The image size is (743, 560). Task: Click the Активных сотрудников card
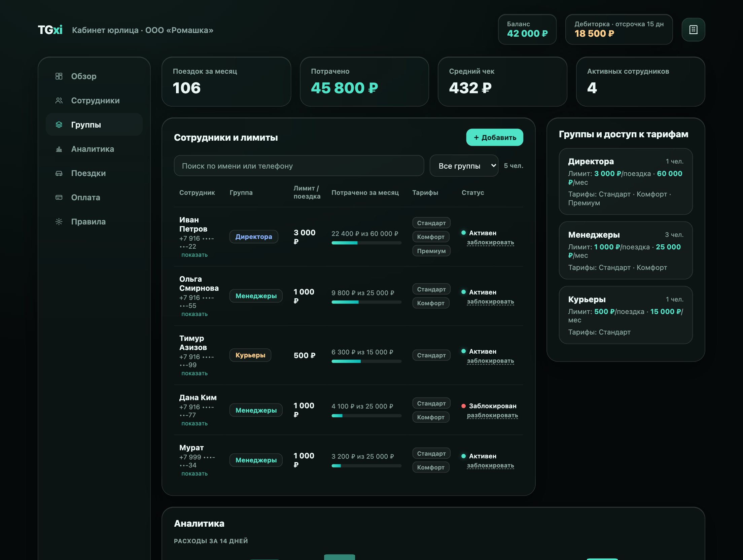point(640,82)
